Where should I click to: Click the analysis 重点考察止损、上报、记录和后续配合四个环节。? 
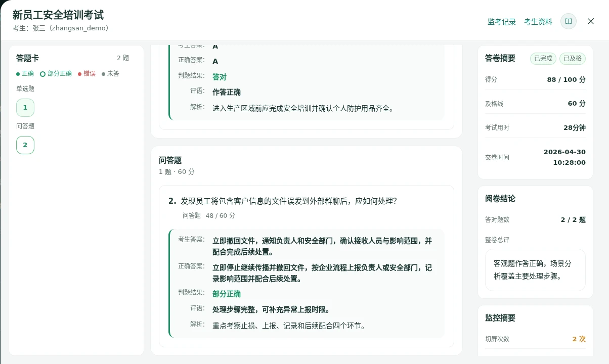[x=289, y=326]
